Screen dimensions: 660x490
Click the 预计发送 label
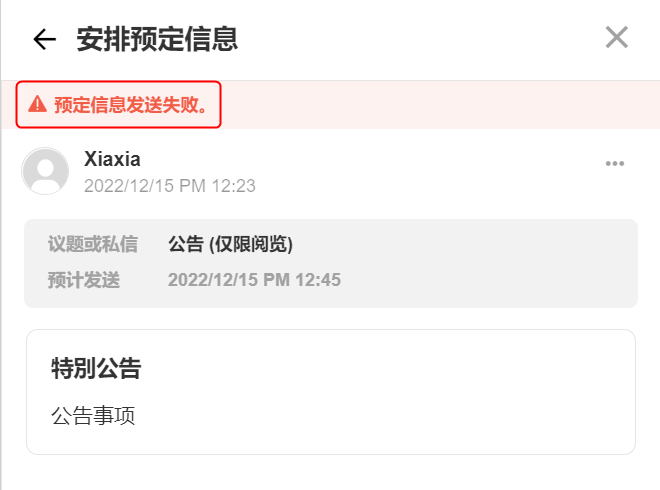pyautogui.click(x=84, y=280)
